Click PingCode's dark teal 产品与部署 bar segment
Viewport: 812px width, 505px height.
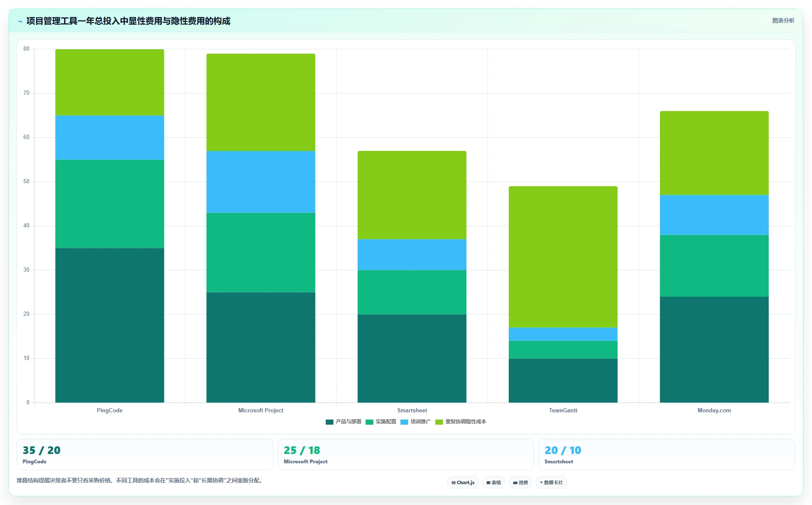(x=110, y=325)
